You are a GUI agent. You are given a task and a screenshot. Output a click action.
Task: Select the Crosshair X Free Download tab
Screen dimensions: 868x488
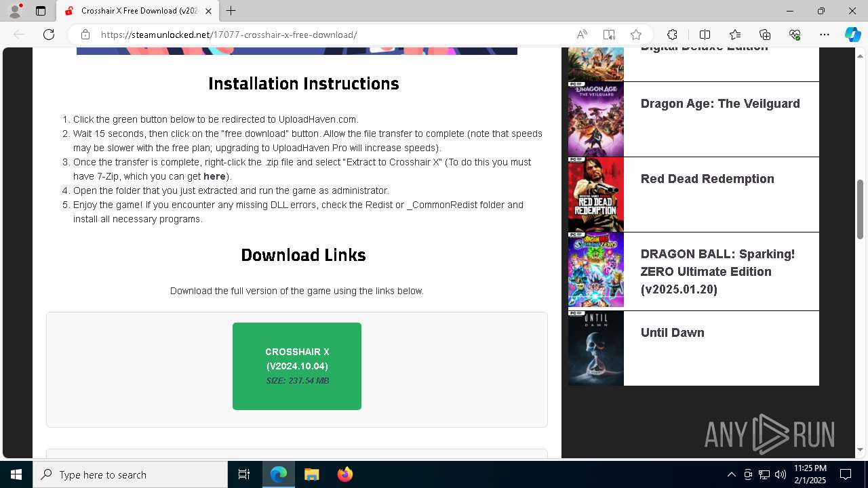(x=138, y=11)
